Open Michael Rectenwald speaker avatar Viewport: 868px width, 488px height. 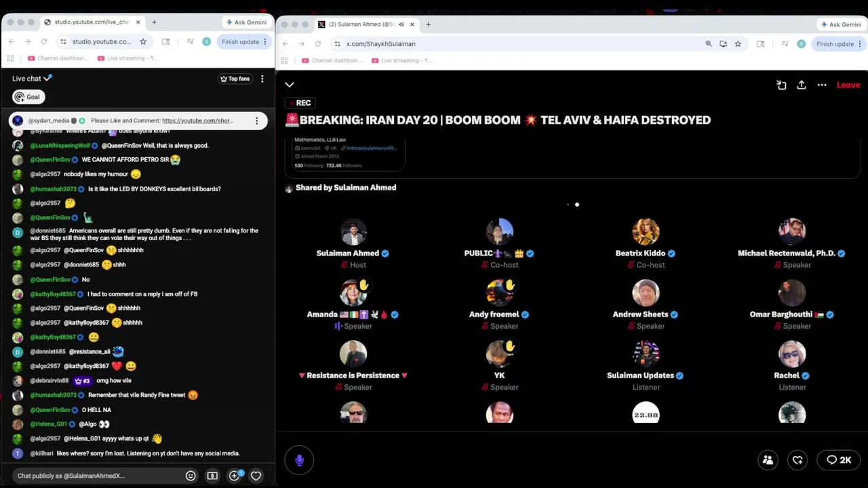point(792,232)
